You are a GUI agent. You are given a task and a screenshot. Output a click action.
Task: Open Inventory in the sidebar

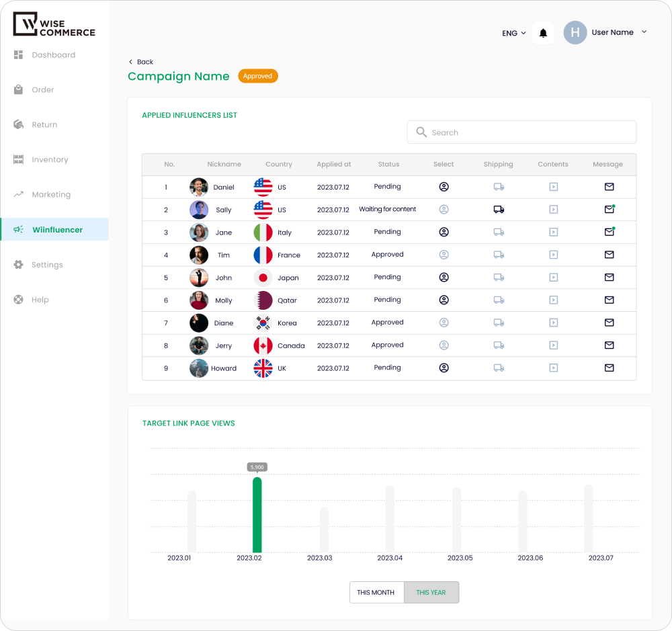[x=50, y=160]
